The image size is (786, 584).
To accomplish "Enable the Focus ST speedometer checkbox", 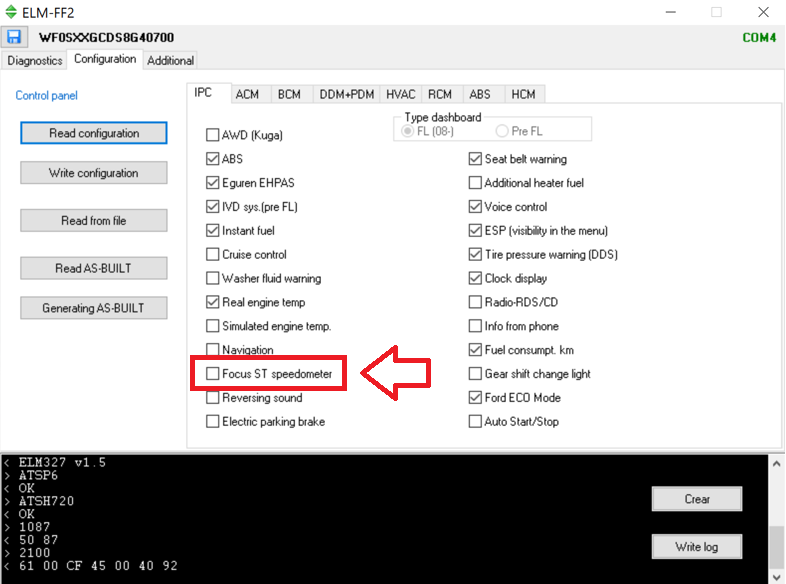I will point(212,374).
